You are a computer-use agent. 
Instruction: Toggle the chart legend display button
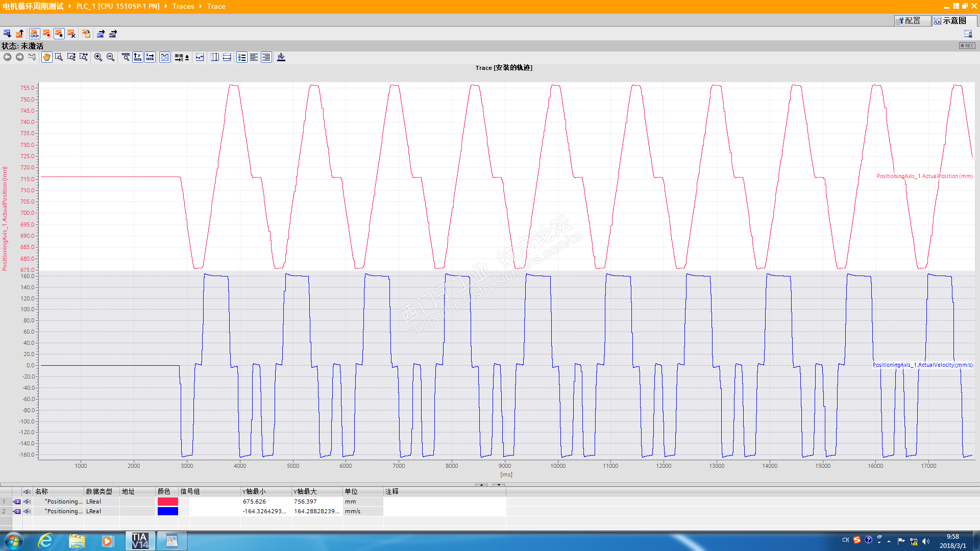click(241, 57)
